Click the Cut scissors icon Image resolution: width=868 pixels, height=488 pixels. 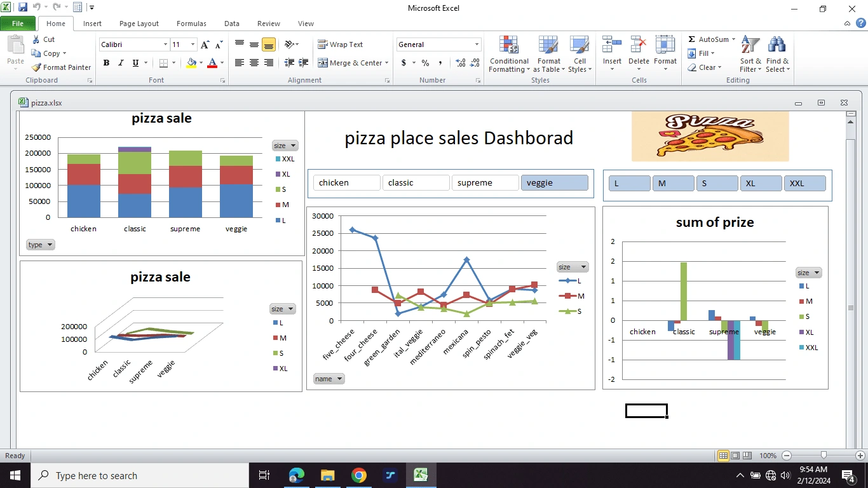coord(36,39)
